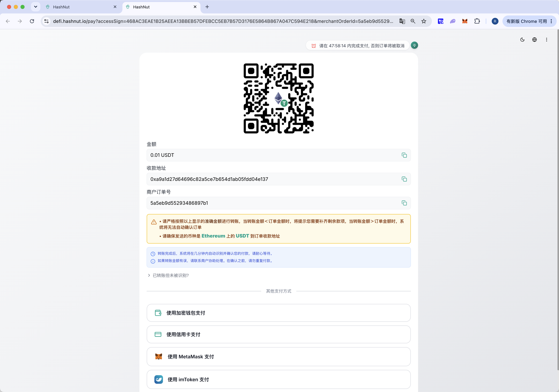The width and height of the screenshot is (559, 392).
Task: Click the 商户订单号 field label
Action: pos(158,192)
